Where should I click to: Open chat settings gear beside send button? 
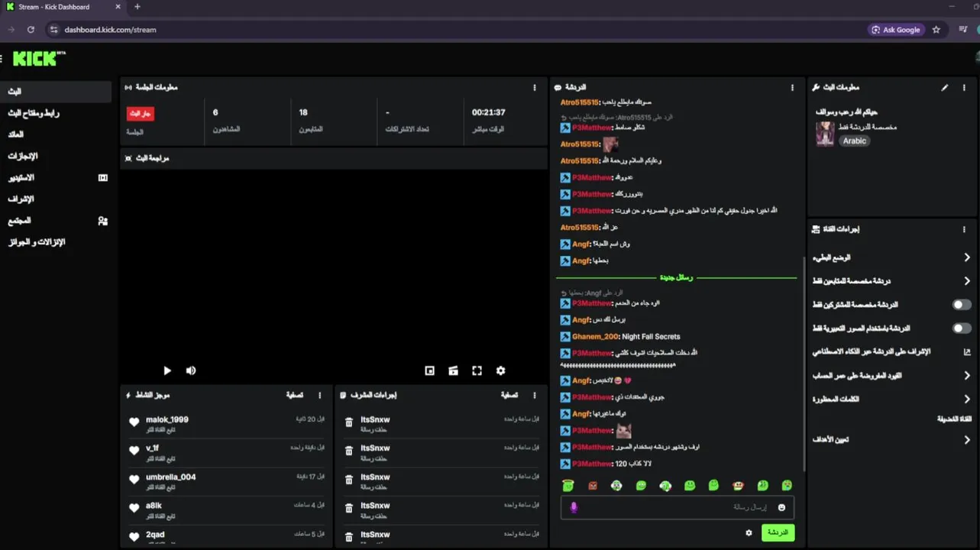tap(749, 532)
